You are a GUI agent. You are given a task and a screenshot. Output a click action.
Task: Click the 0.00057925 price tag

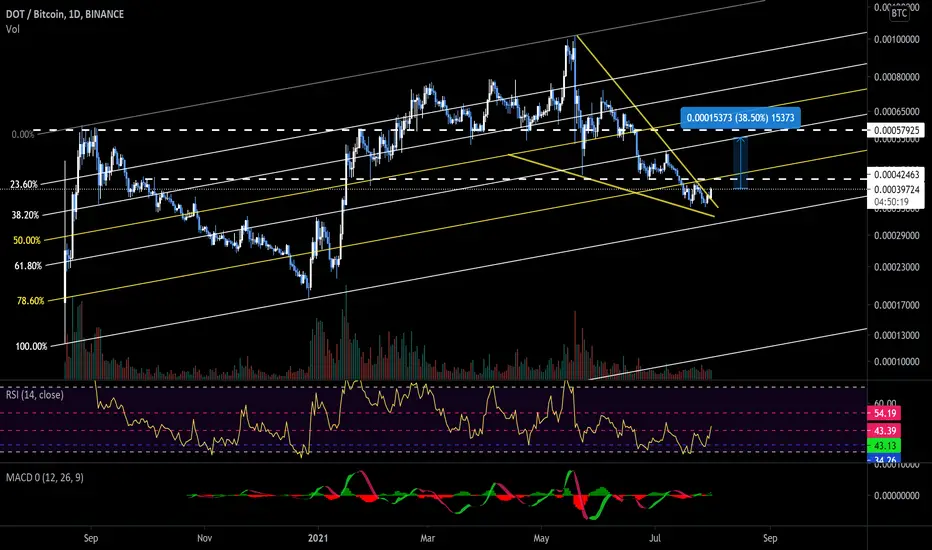click(895, 130)
